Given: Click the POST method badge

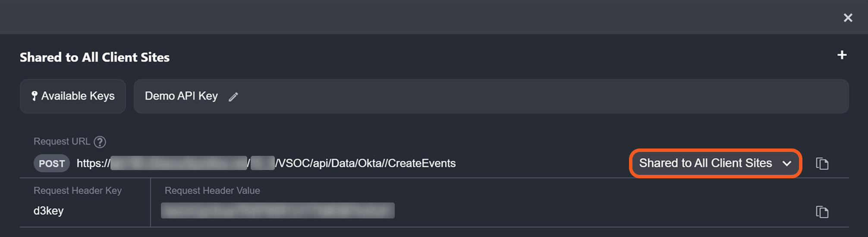Looking at the screenshot, I should tap(52, 164).
